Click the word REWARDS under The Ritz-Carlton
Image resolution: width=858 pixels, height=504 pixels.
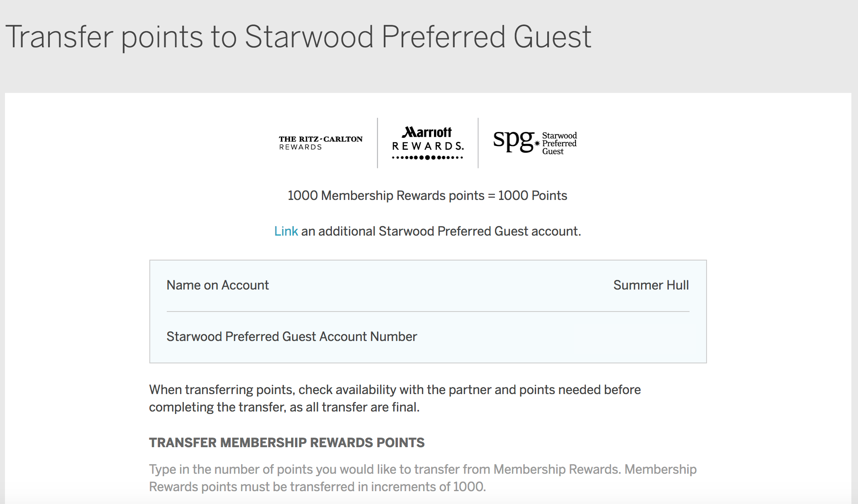[x=300, y=147]
